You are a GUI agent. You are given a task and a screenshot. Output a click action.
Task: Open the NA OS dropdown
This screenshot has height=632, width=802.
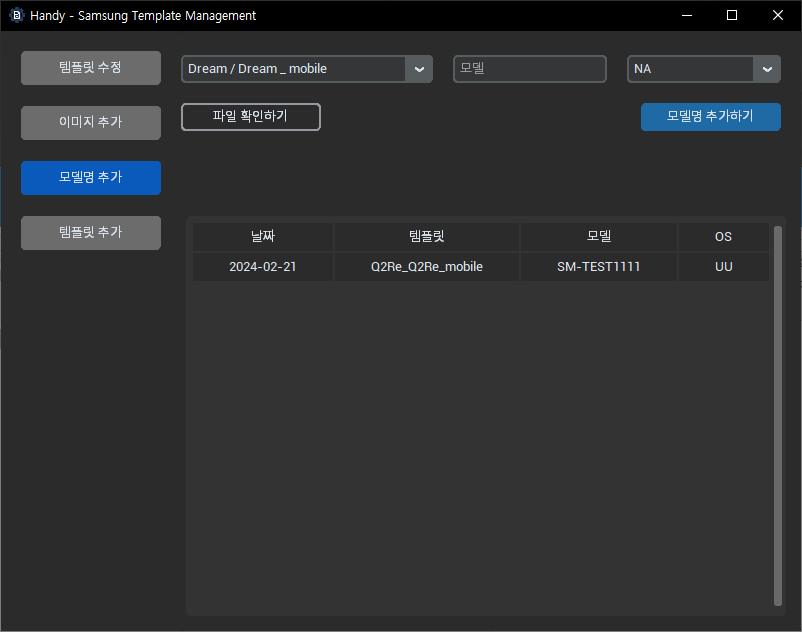click(x=703, y=69)
